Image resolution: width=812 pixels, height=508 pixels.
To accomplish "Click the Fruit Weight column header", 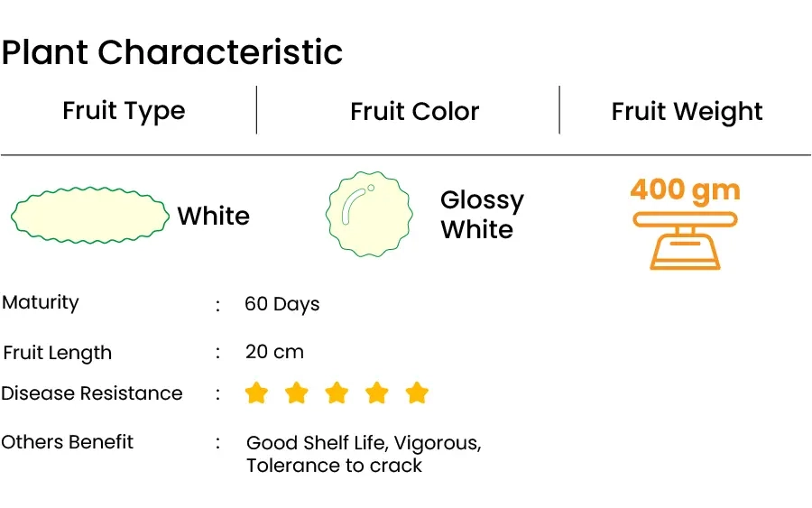I will pyautogui.click(x=687, y=112).
